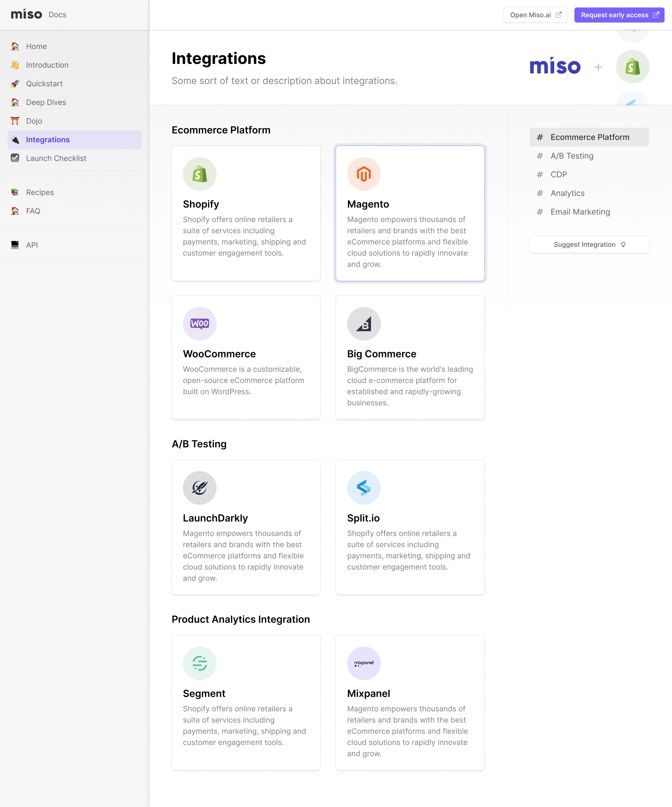Click the Mixpanel logo circle

(x=364, y=663)
